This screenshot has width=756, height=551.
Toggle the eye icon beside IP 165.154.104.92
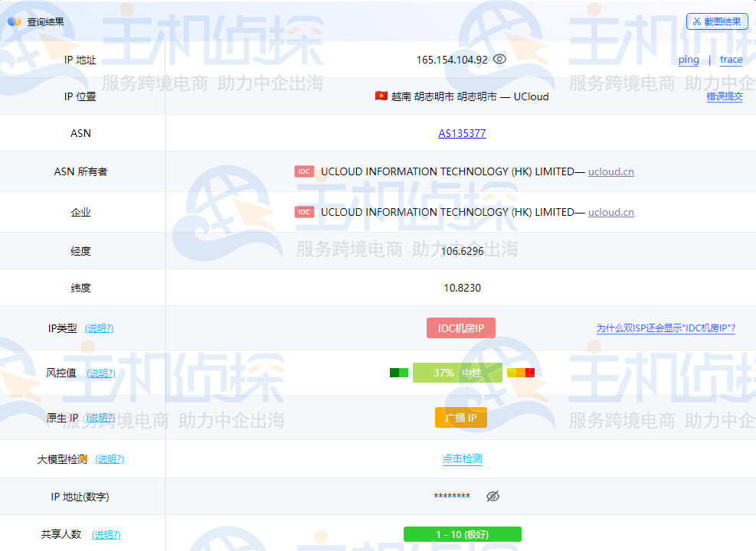click(x=499, y=59)
